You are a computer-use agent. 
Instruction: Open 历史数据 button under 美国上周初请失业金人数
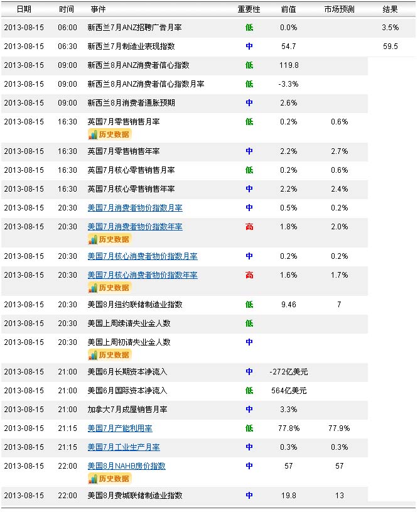tap(110, 356)
